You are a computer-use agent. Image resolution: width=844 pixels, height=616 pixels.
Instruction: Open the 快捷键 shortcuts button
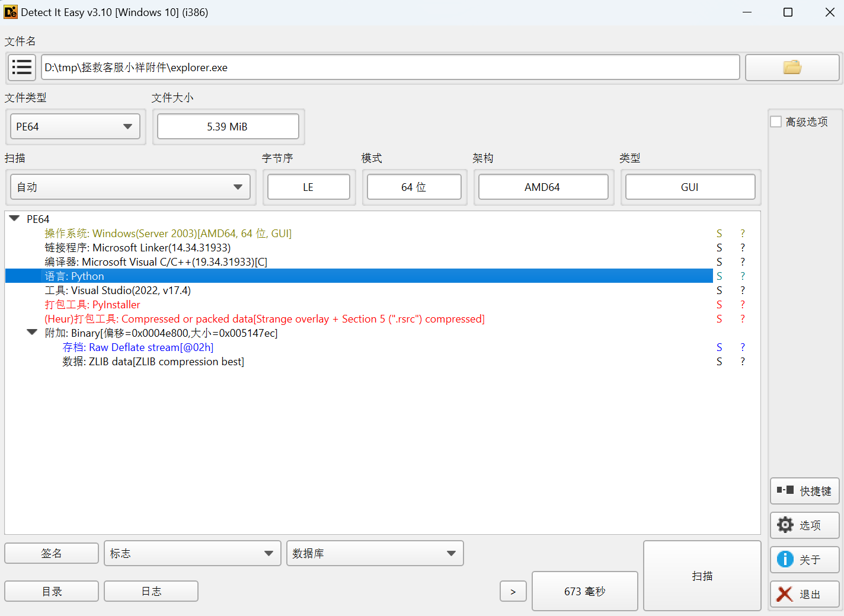click(x=804, y=491)
